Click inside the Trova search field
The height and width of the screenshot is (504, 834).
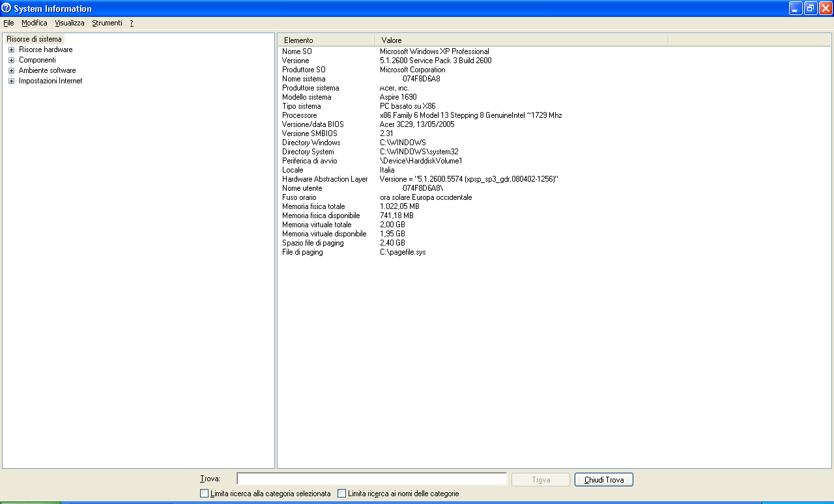(371, 479)
